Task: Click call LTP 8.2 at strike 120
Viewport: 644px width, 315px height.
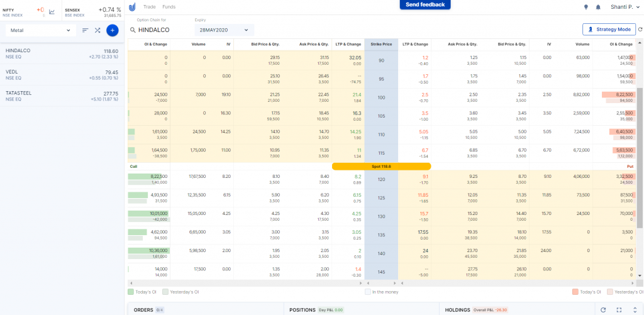Action: [x=357, y=177]
